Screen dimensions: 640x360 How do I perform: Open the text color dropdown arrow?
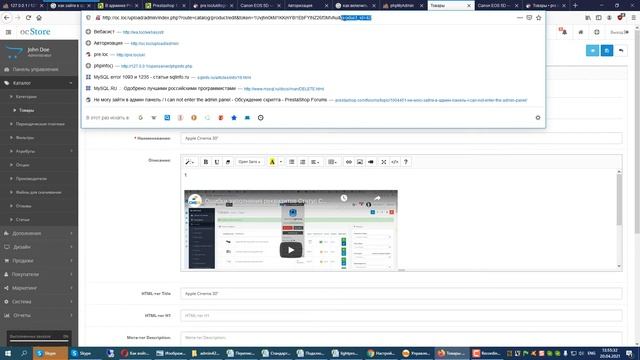280,162
